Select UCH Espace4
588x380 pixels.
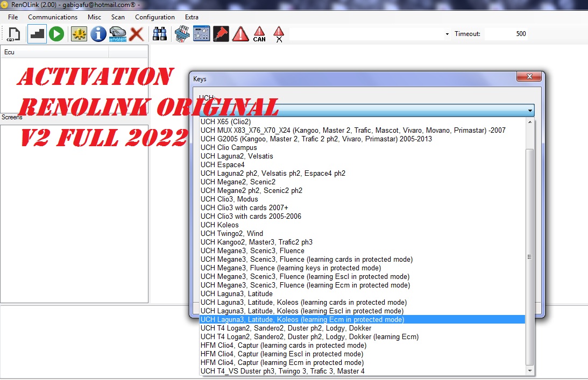(362, 164)
